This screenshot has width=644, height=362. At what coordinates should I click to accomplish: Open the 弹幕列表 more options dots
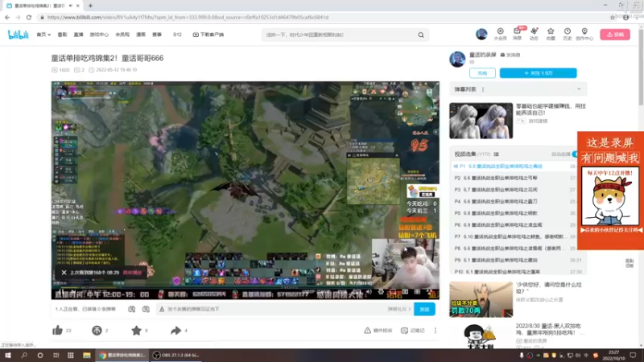pos(483,89)
